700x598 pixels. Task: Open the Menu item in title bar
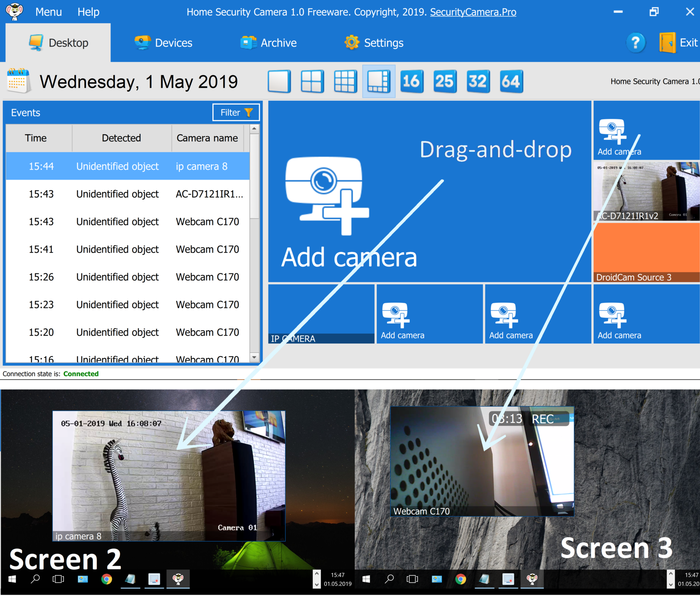[48, 12]
